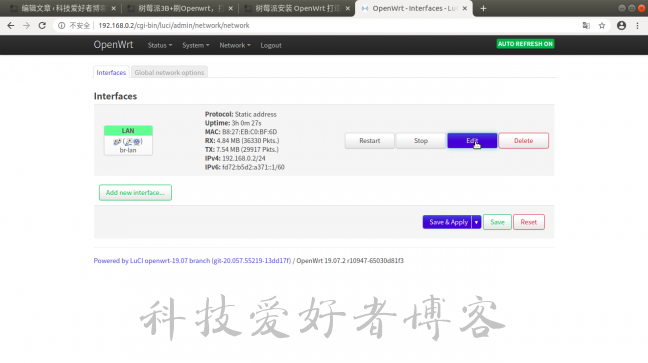Select the Interfaces tab
Viewport: 648px width, 363px height.
[111, 72]
